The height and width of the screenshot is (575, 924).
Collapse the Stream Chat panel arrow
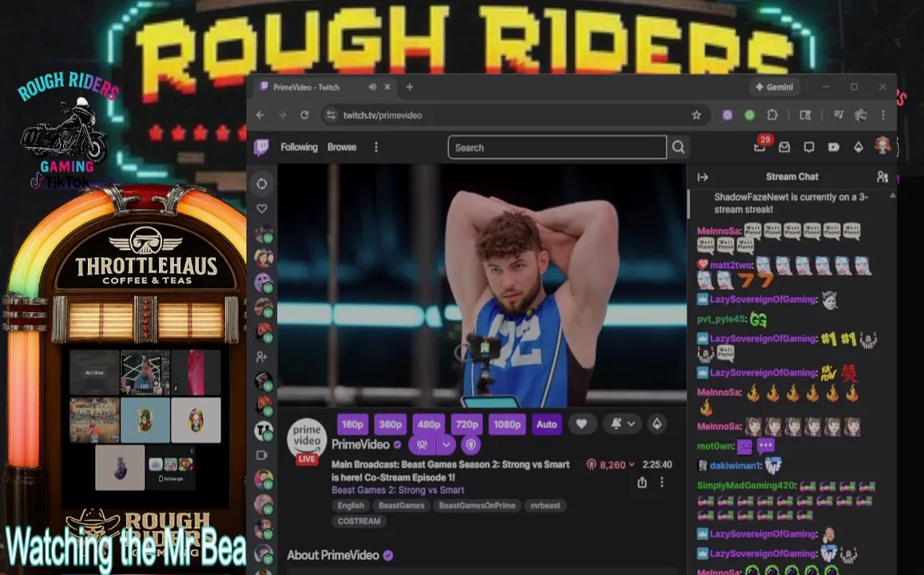pos(703,176)
